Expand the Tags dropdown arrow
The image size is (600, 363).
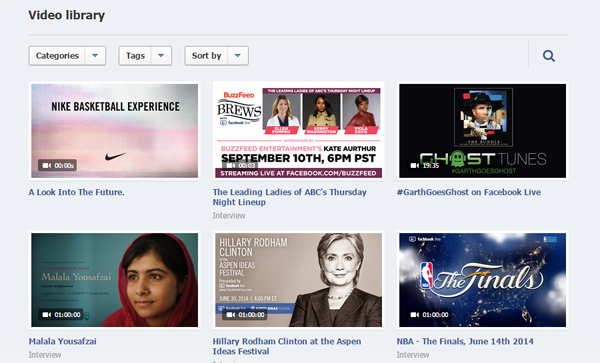click(x=161, y=56)
